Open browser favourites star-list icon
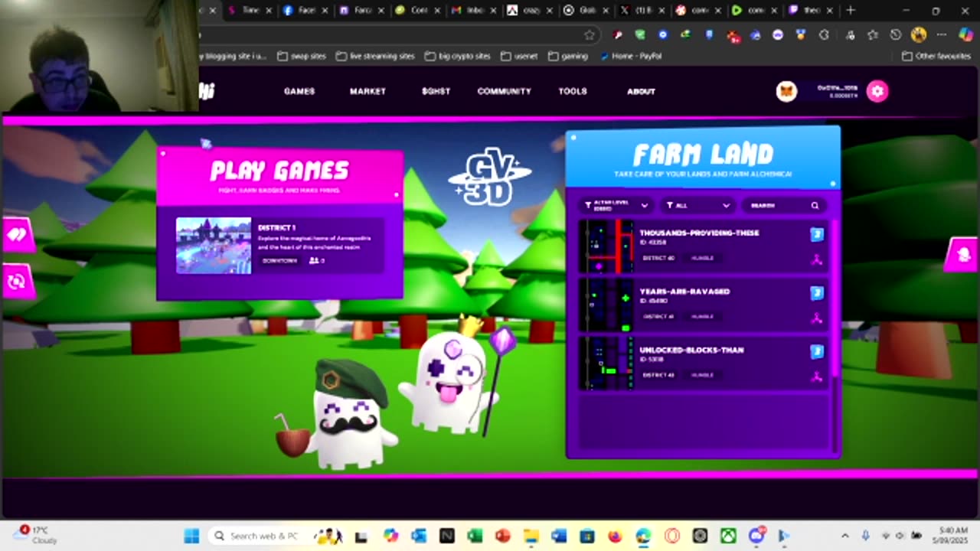The height and width of the screenshot is (551, 980). (x=872, y=34)
